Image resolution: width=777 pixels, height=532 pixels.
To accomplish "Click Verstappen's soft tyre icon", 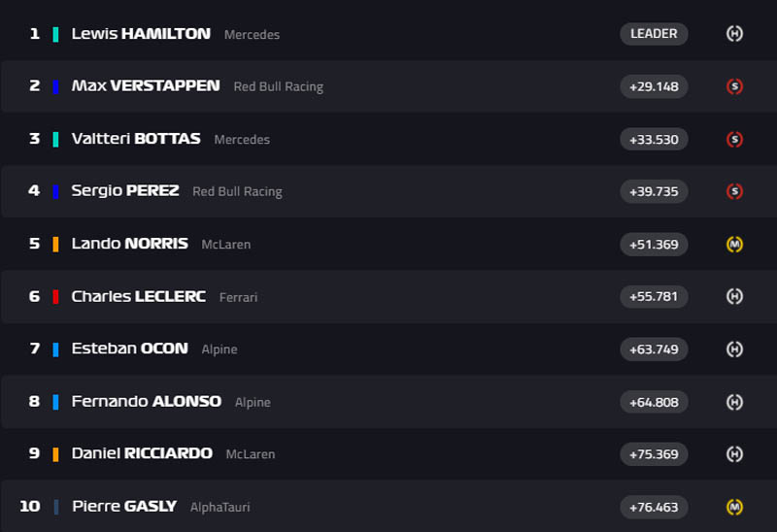I will point(734,86).
